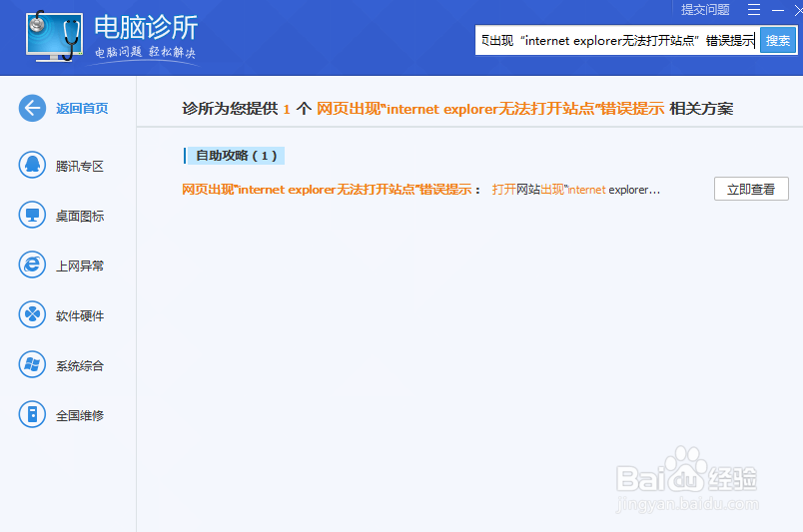Click the result description 打开网站出现 internet explorer…
The image size is (803, 532).
coord(576,190)
